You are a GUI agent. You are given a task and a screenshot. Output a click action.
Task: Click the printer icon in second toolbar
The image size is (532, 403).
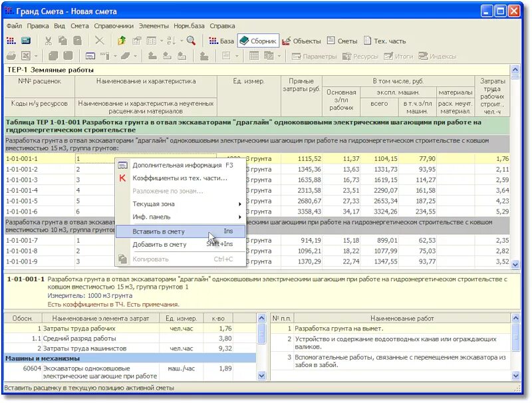pos(11,56)
